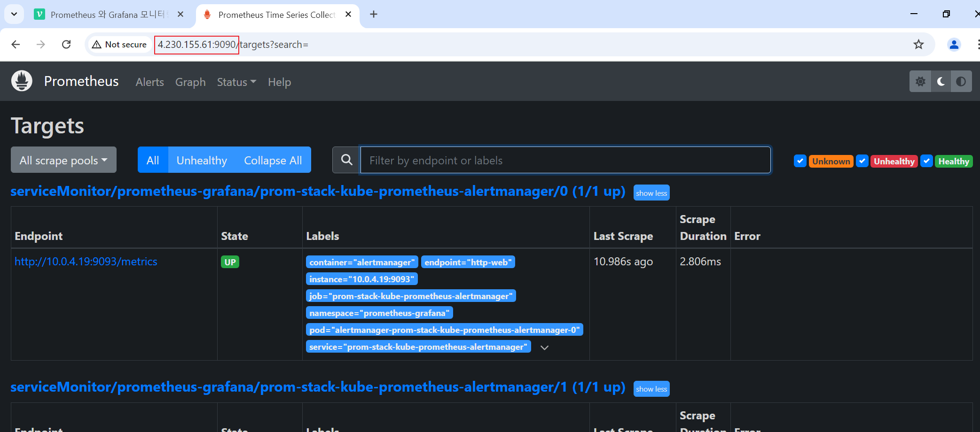Focus the Filter by endpoint or labels field
Image resolution: width=980 pixels, height=432 pixels.
click(565, 160)
